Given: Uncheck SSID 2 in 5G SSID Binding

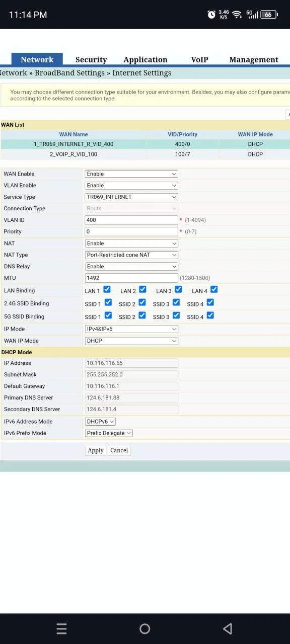Looking at the screenshot, I should pyautogui.click(x=142, y=315).
